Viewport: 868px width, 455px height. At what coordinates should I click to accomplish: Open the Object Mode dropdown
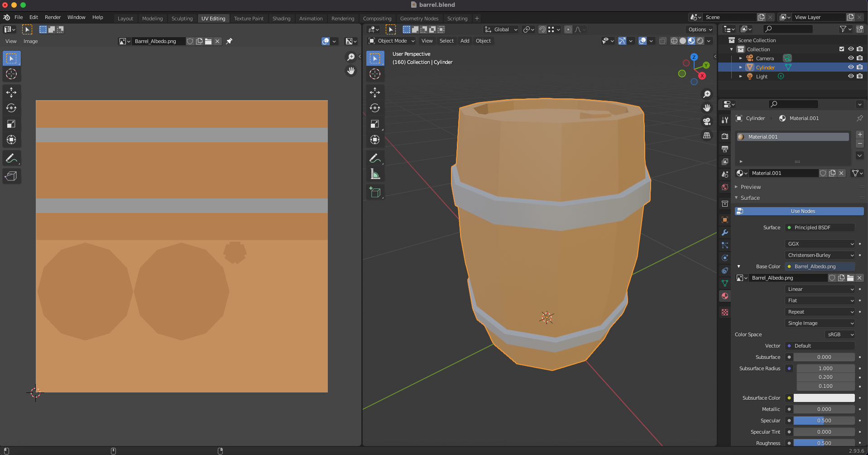pos(392,41)
